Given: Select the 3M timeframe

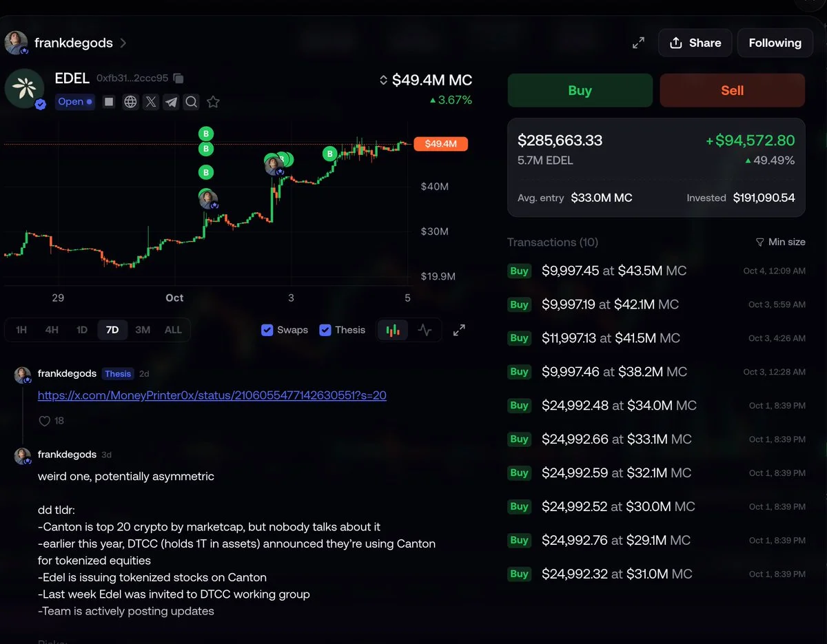Looking at the screenshot, I should (143, 330).
